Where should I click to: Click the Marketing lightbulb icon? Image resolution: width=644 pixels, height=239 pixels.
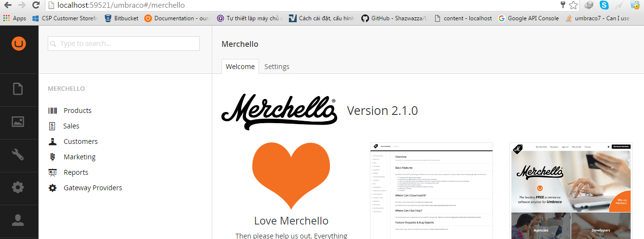tap(53, 157)
